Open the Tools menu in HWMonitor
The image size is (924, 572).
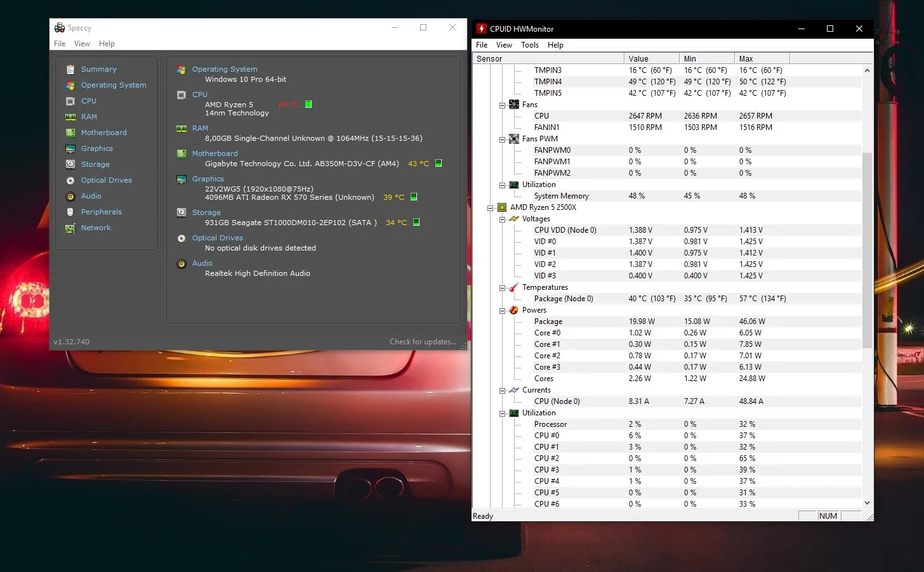[529, 45]
